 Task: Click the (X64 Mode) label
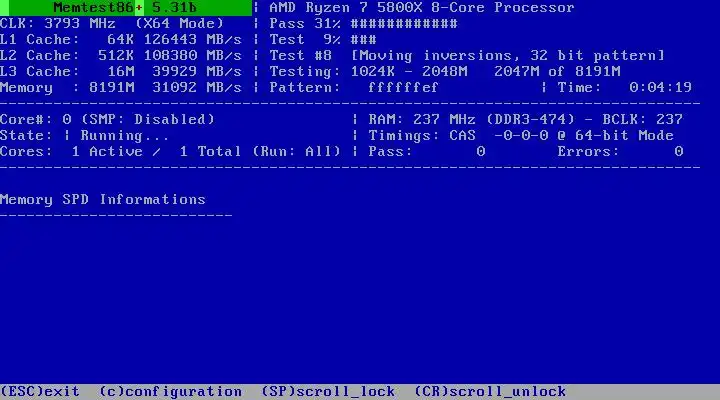click(180, 23)
